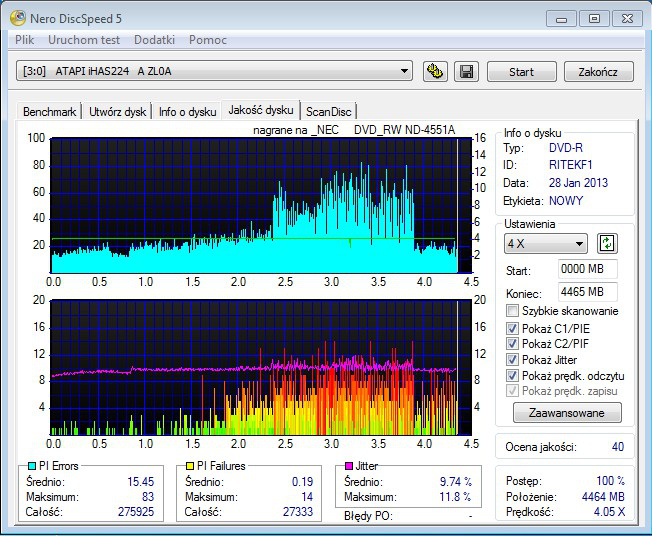This screenshot has height=536, width=652.
Task: Click the 'nagrane na _NEC DVD_RW ND-4551A' caption
Action: 354,130
